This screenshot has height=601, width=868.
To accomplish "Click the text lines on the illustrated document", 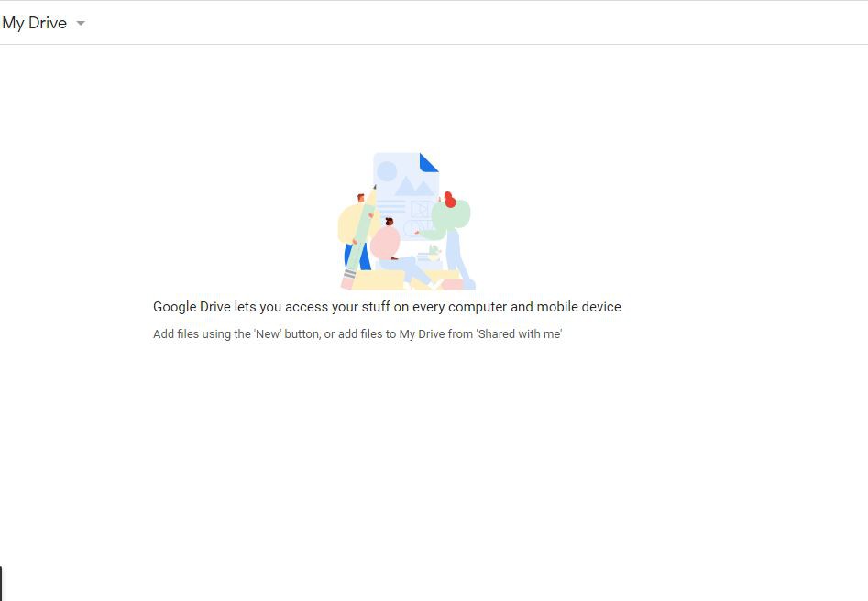I will click(x=391, y=206).
